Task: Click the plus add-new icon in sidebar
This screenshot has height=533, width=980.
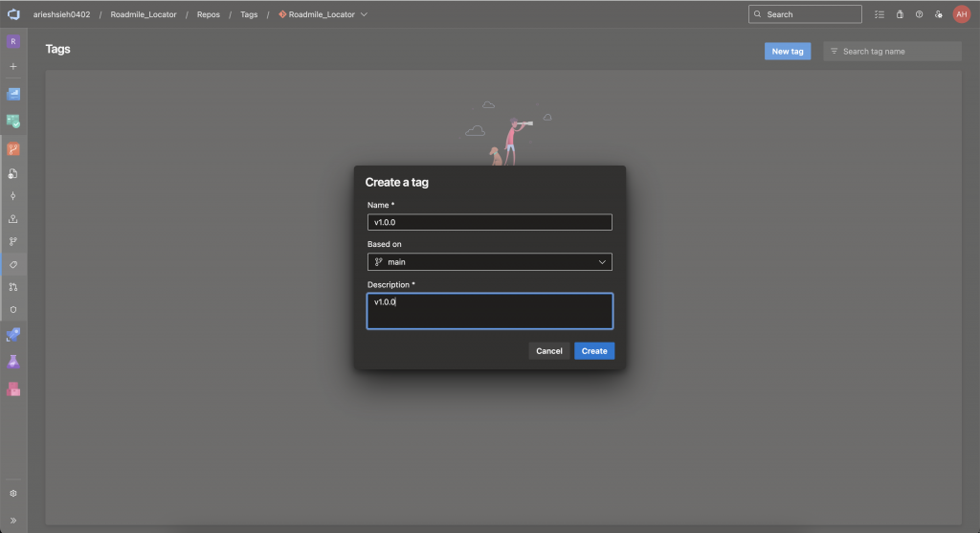Action: (x=13, y=66)
